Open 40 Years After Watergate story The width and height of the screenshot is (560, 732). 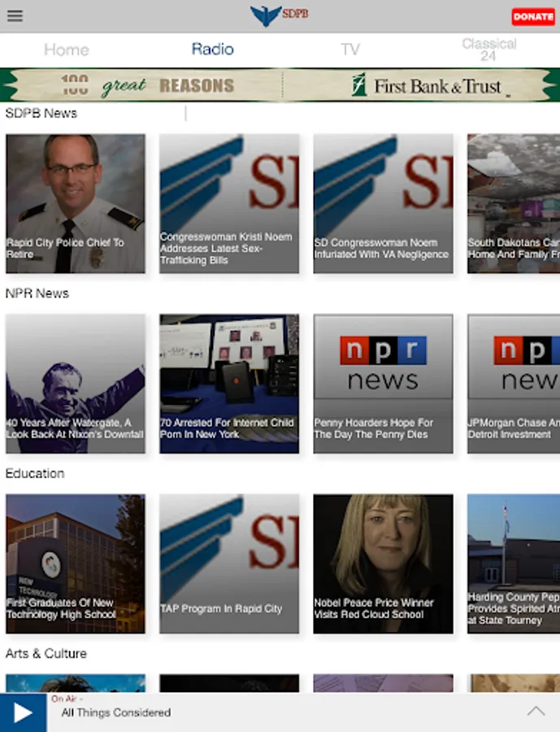coord(76,384)
